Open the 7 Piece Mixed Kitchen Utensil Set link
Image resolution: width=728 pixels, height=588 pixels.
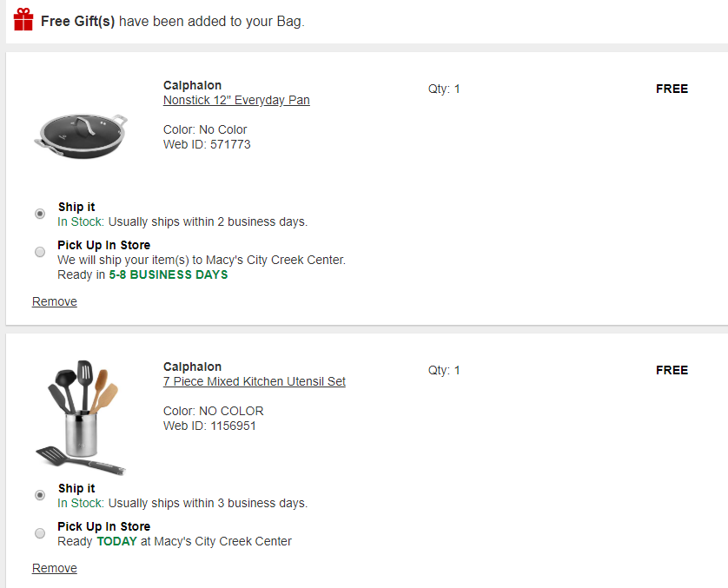[255, 381]
